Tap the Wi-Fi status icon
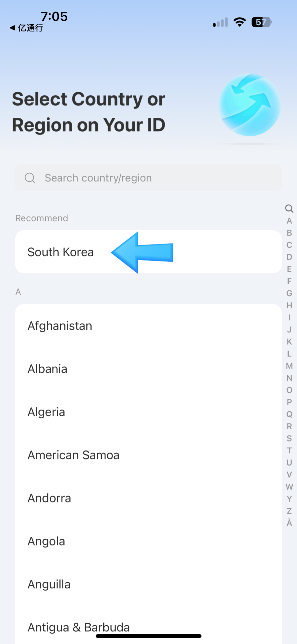Viewport: 297px width, 644px height. point(240,22)
